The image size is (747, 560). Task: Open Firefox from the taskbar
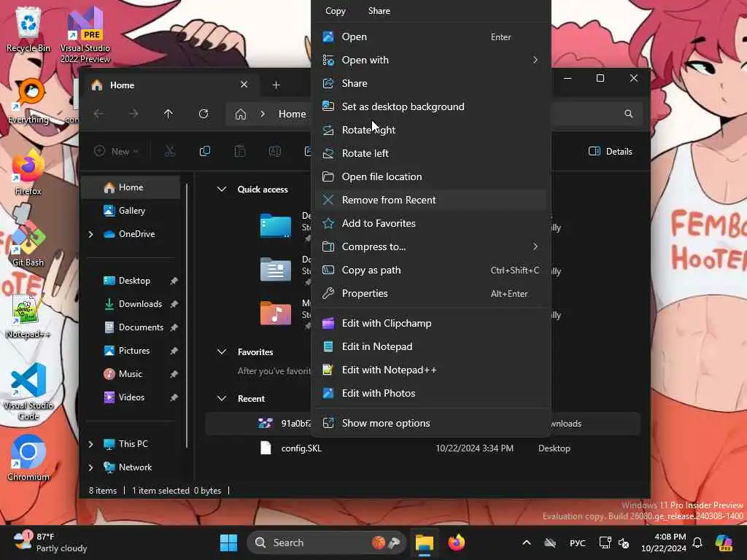coord(457,542)
